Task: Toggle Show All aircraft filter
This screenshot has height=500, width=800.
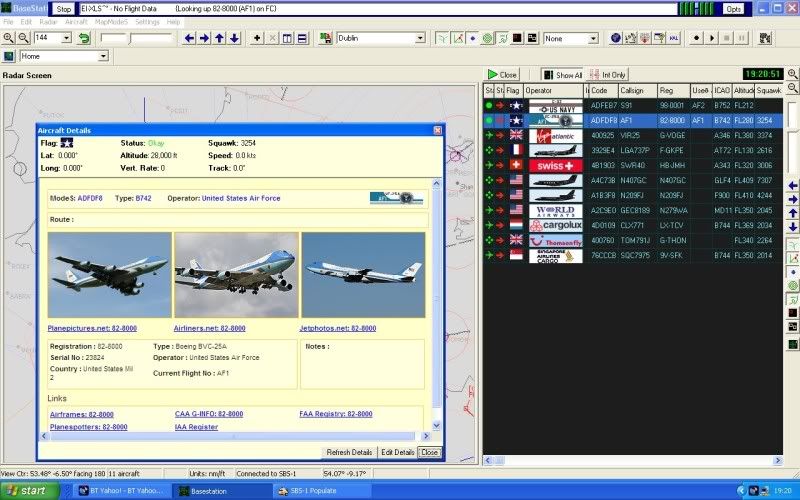Action: pyautogui.click(x=562, y=75)
